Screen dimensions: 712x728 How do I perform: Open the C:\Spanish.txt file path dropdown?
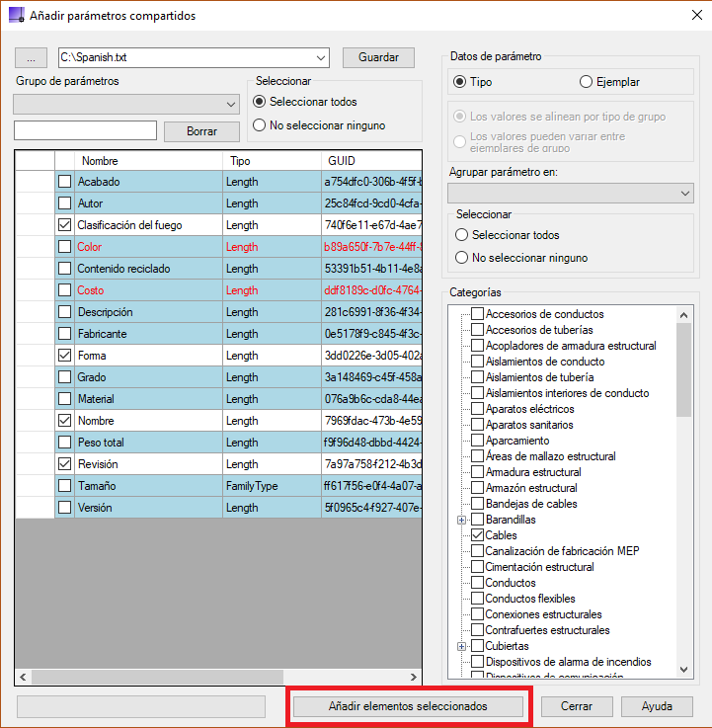(x=320, y=58)
